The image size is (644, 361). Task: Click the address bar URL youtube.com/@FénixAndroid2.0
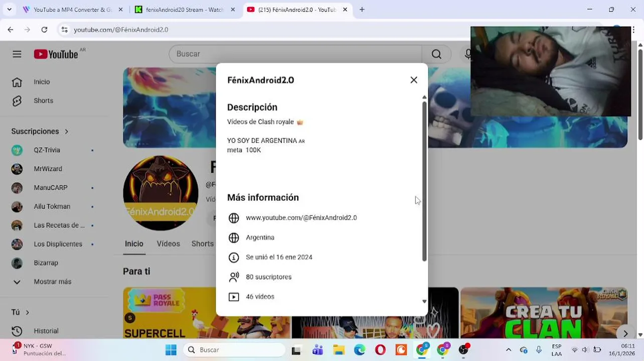121,30
